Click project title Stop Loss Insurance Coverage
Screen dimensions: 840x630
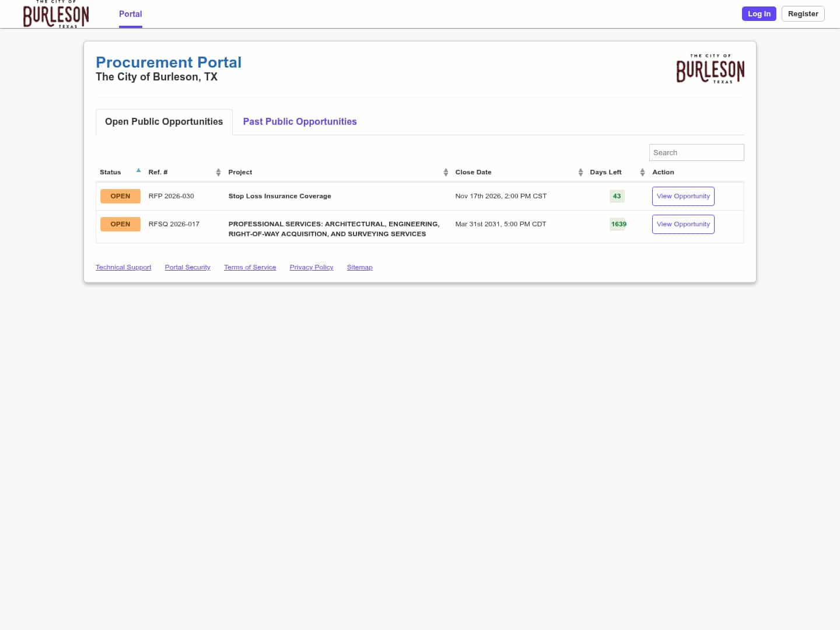point(279,196)
